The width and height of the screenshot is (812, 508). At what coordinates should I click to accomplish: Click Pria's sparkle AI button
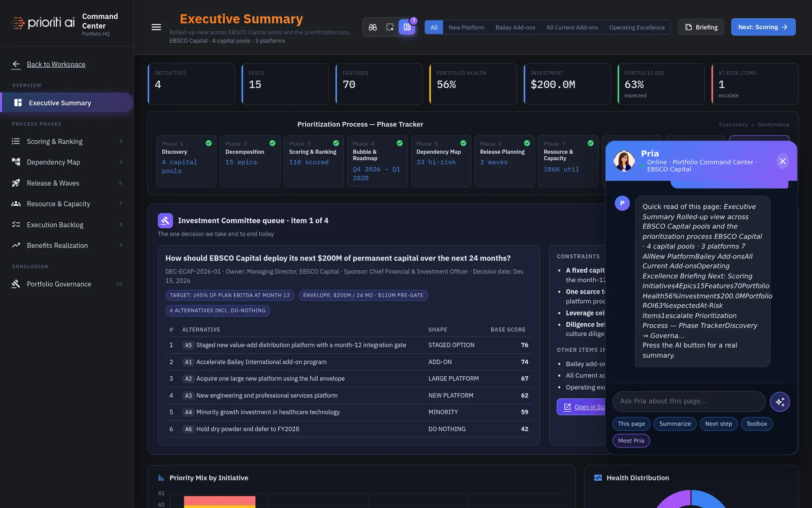click(x=780, y=402)
